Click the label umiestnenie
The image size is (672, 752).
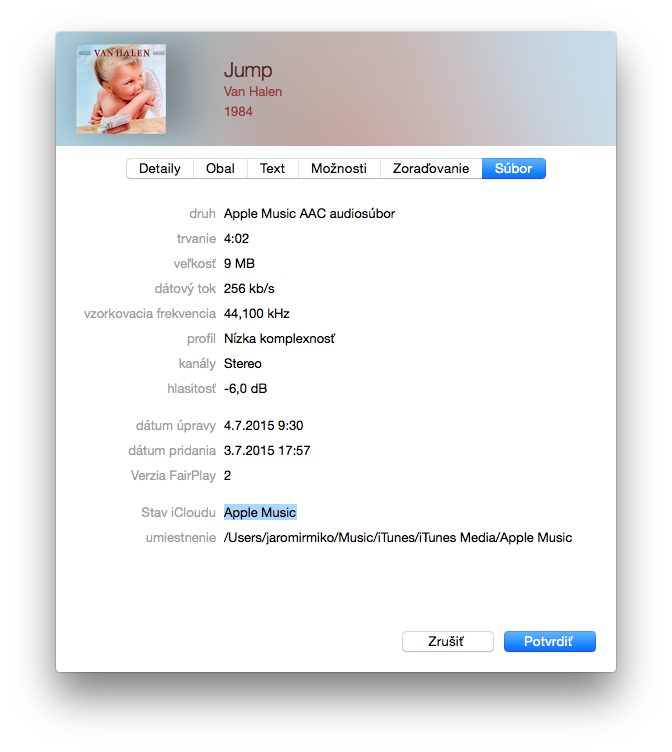point(181,537)
